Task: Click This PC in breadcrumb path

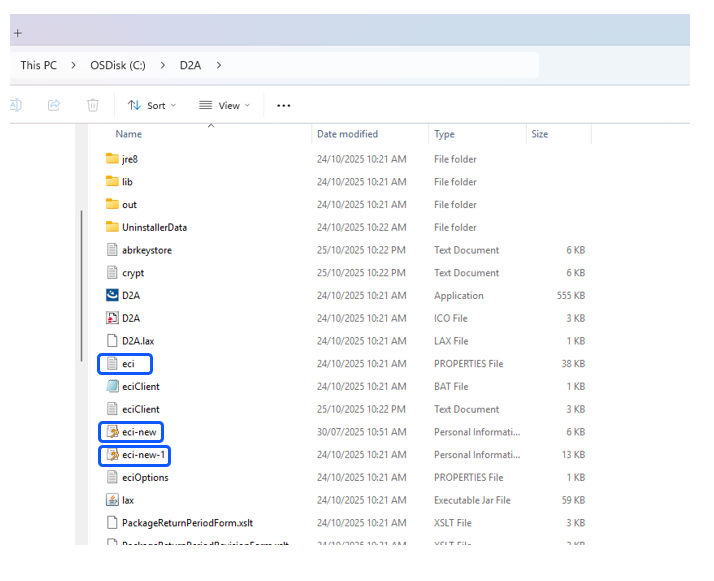Action: point(38,66)
